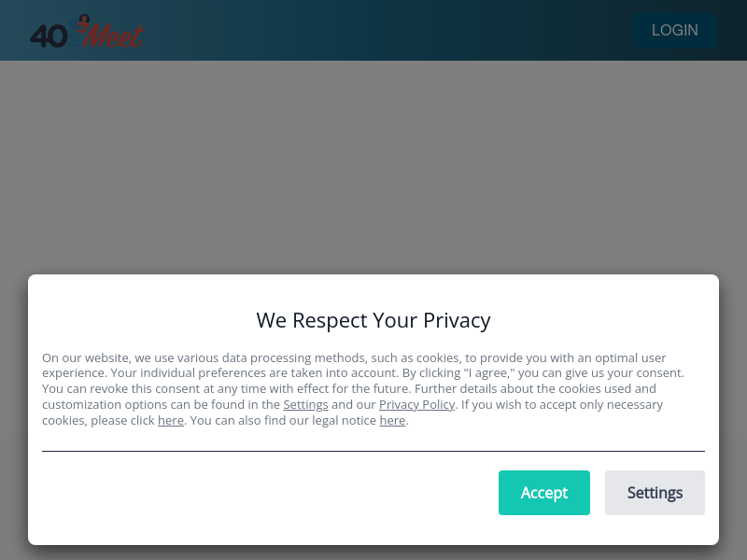Screen dimensions: 747x560
Task: Click "here" to accept only necessary cookies
Action: click(171, 421)
